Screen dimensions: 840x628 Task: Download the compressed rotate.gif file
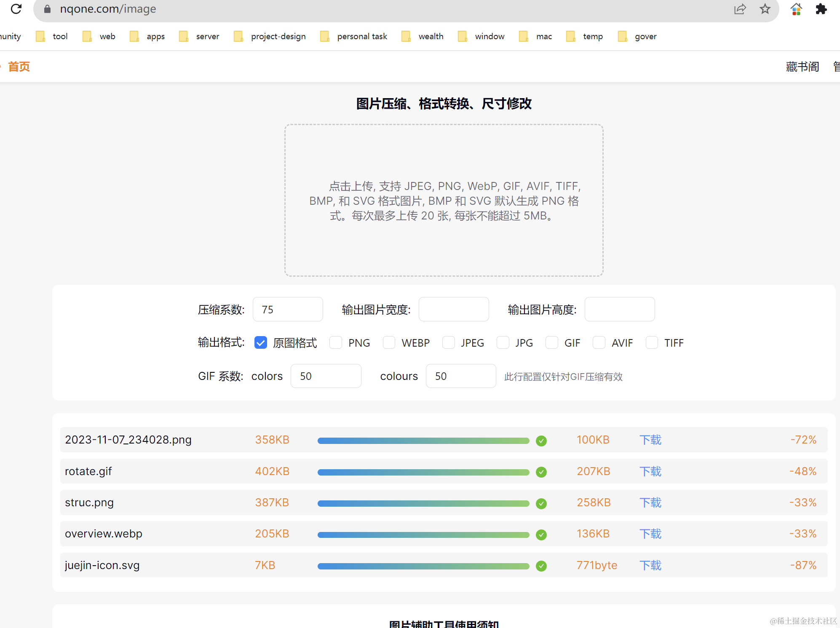[650, 471]
